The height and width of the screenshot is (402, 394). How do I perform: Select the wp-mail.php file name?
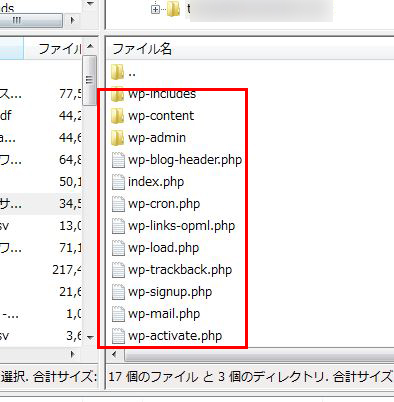click(164, 314)
